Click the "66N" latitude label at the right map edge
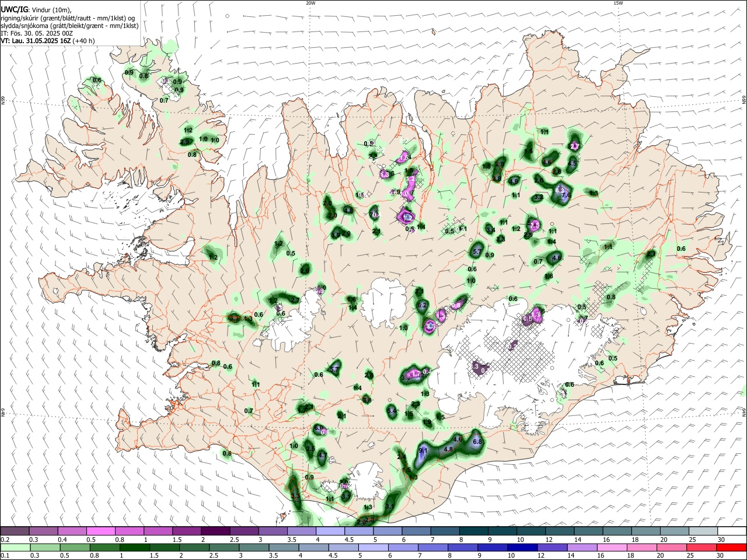This screenshot has width=747, height=560. [x=743, y=100]
